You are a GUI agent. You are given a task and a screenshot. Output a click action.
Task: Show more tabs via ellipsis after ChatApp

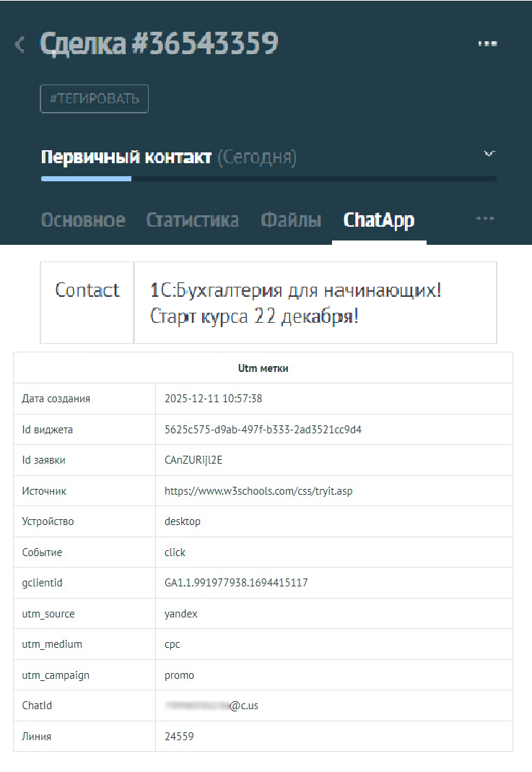click(x=485, y=218)
